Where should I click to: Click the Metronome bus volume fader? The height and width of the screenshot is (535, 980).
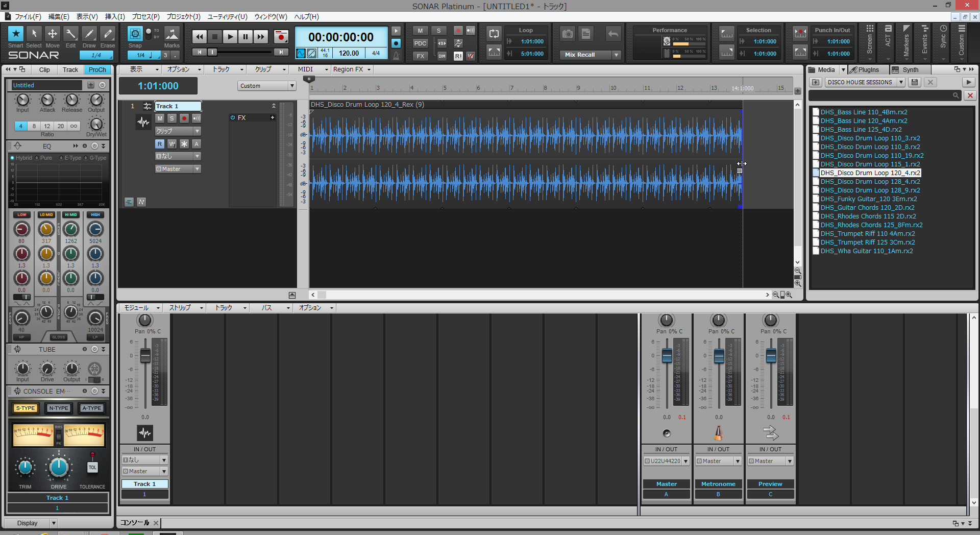click(719, 356)
